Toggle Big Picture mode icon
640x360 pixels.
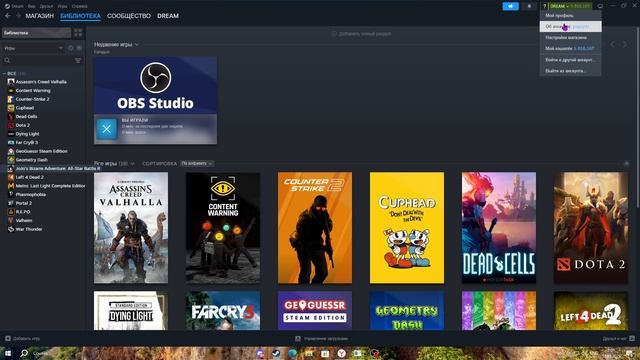point(600,6)
